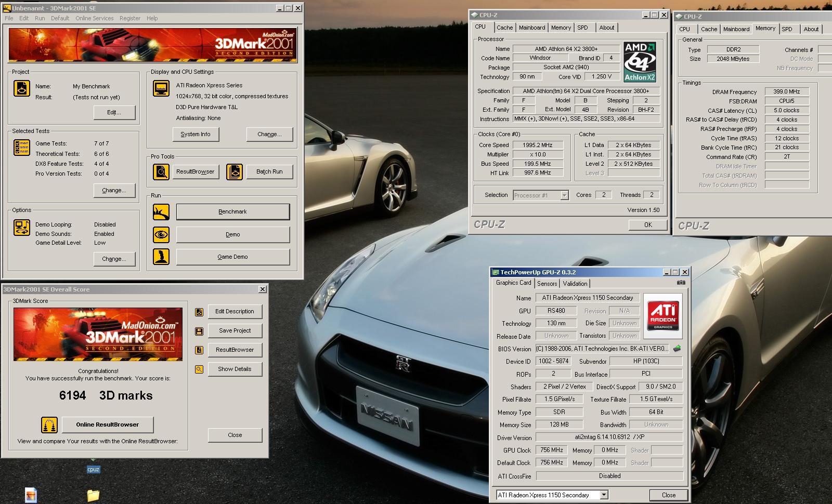Click the Online ResultBrowser icon

pos(49,425)
